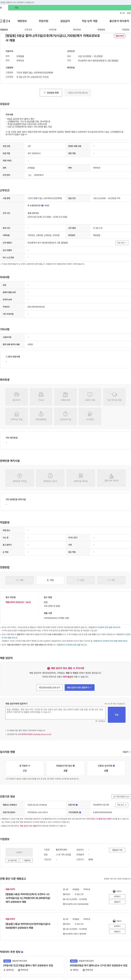Click the 보육보호시설 icon
The image size is (131, 980).
click(65, 416)
